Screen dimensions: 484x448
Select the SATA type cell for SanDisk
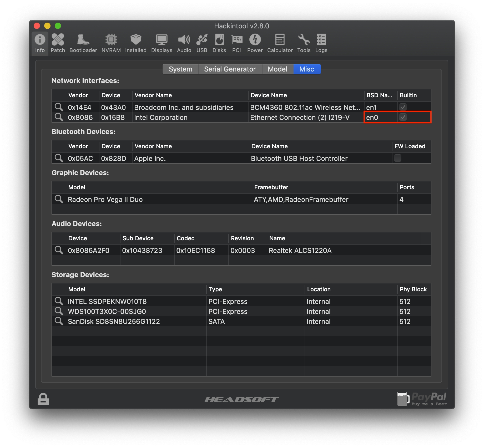[x=256, y=321]
